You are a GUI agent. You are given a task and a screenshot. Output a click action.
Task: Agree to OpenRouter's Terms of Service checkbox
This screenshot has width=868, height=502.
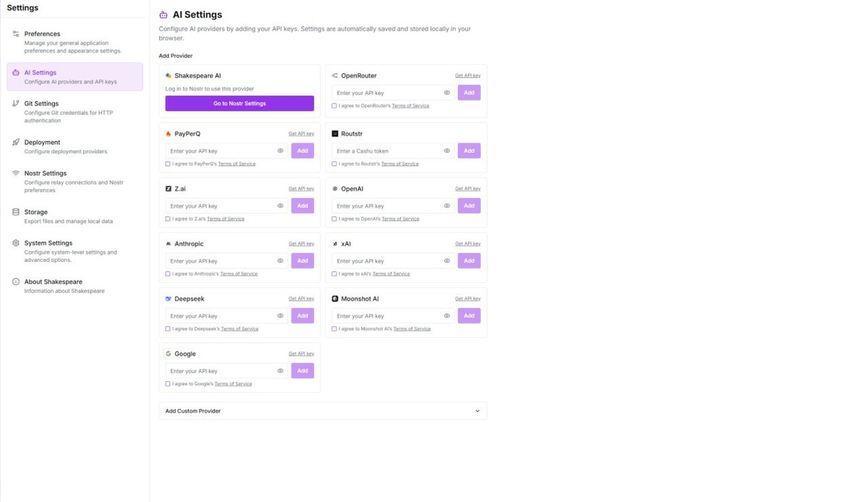334,106
